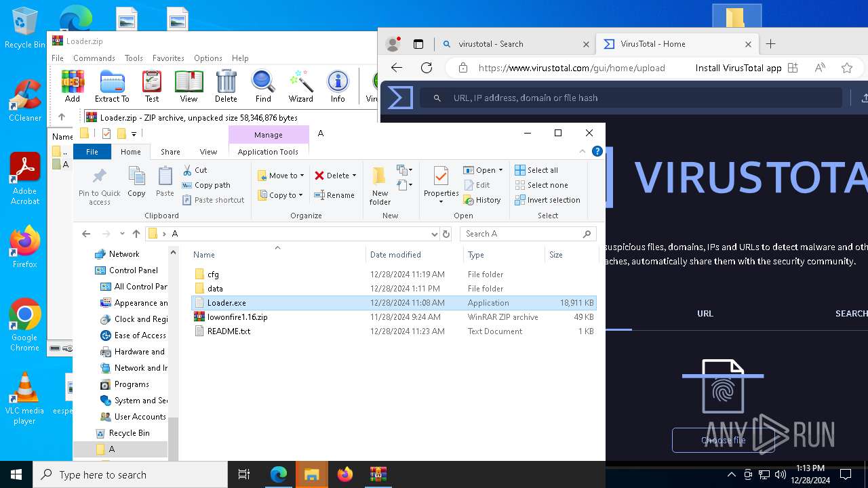The width and height of the screenshot is (868, 488).
Task: Click Edit in Open group
Action: pyautogui.click(x=477, y=185)
